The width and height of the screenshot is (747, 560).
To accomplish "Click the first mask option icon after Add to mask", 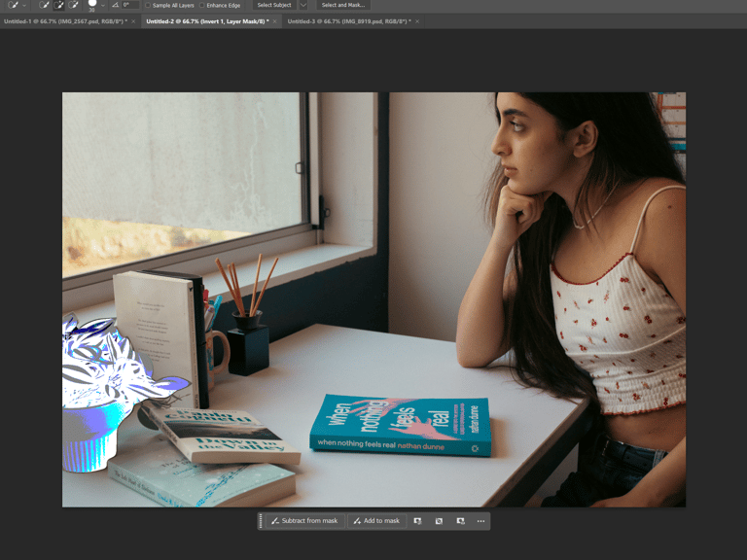I will [x=418, y=521].
